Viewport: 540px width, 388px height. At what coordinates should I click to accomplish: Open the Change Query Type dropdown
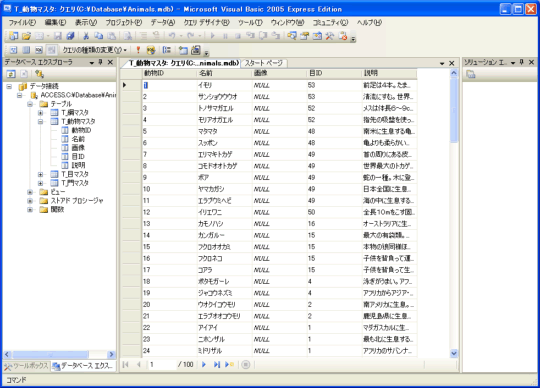[x=94, y=50]
